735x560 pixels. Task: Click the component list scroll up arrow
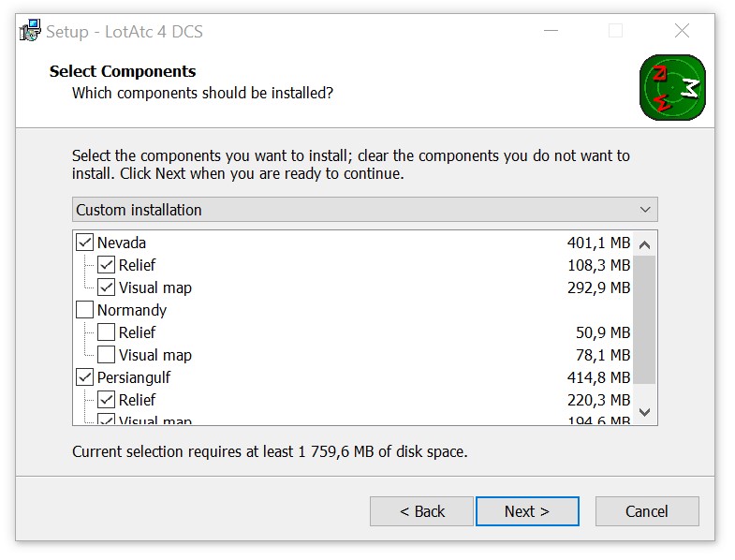click(644, 244)
